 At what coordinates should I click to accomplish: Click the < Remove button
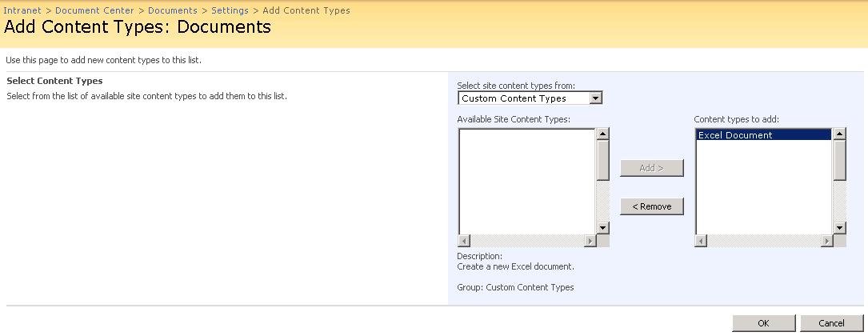[651, 206]
